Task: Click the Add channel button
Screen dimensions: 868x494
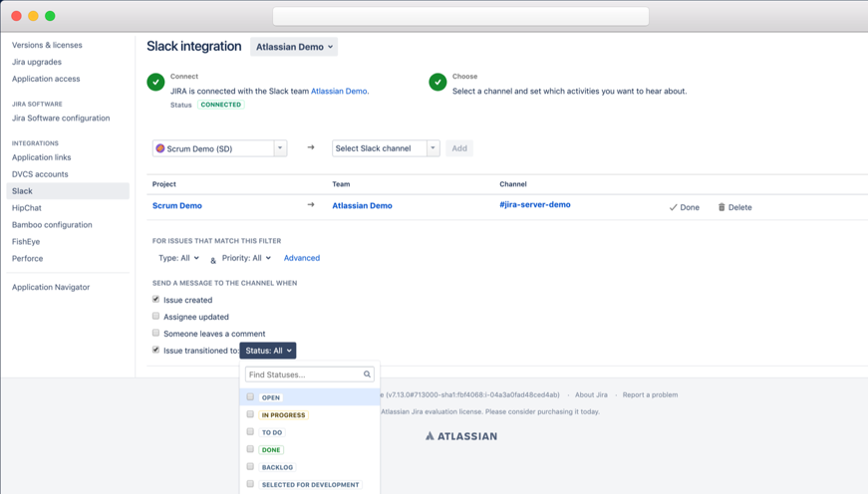Action: [x=459, y=148]
